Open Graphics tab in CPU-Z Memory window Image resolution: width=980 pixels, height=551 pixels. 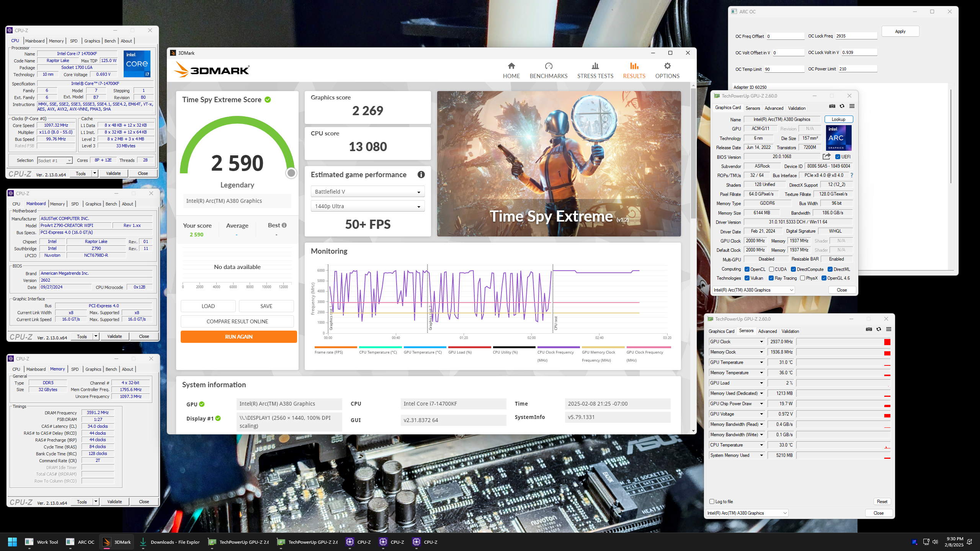pos(93,369)
